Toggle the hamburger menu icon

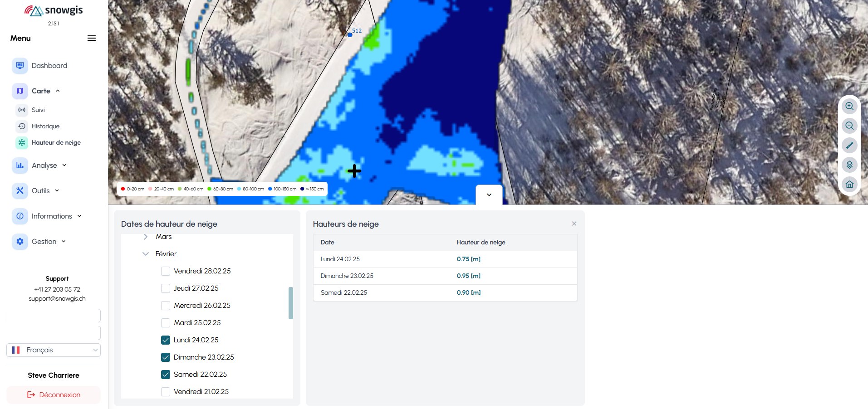pos(92,38)
